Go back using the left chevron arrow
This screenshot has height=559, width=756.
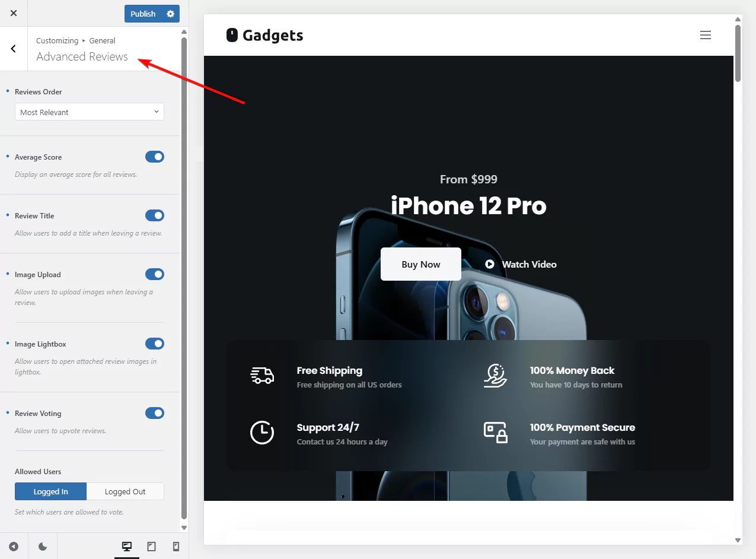(14, 49)
